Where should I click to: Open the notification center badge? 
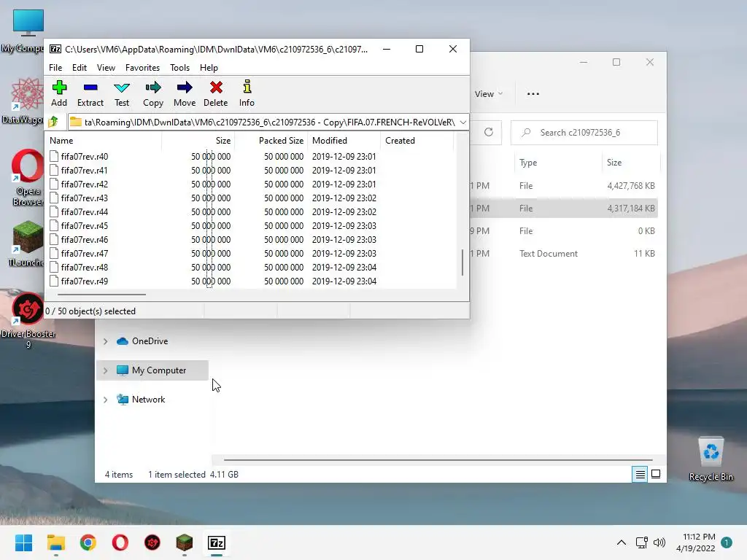[727, 542]
